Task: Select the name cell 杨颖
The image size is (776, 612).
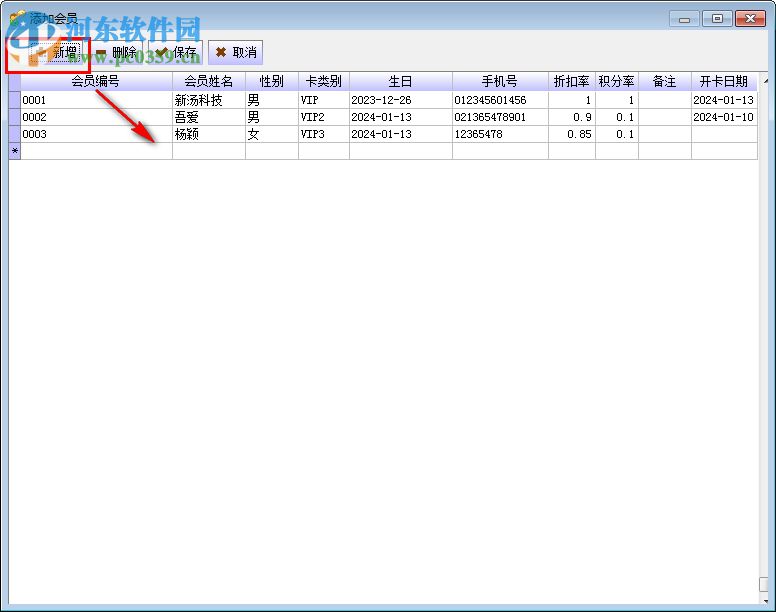Action: click(x=208, y=134)
